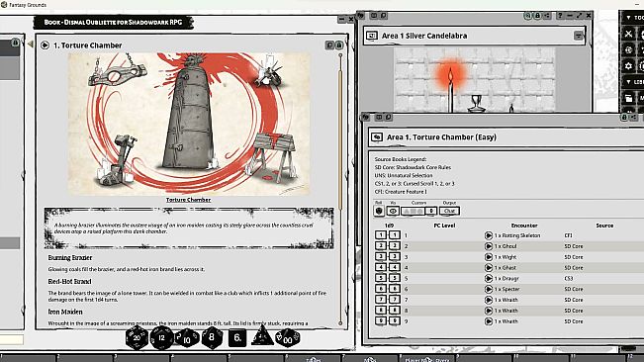Click the Silver Candelabra candle image
This screenshot has width=644, height=362.
pos(475,79)
